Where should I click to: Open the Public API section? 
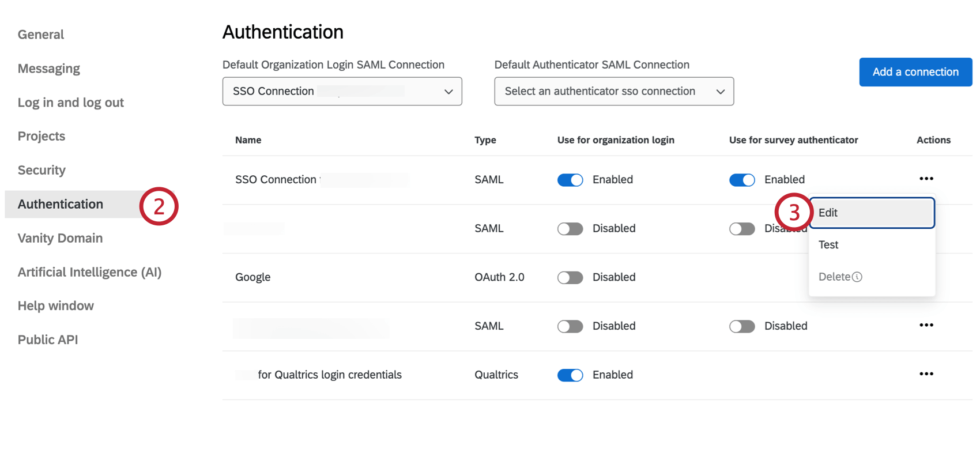[48, 340]
